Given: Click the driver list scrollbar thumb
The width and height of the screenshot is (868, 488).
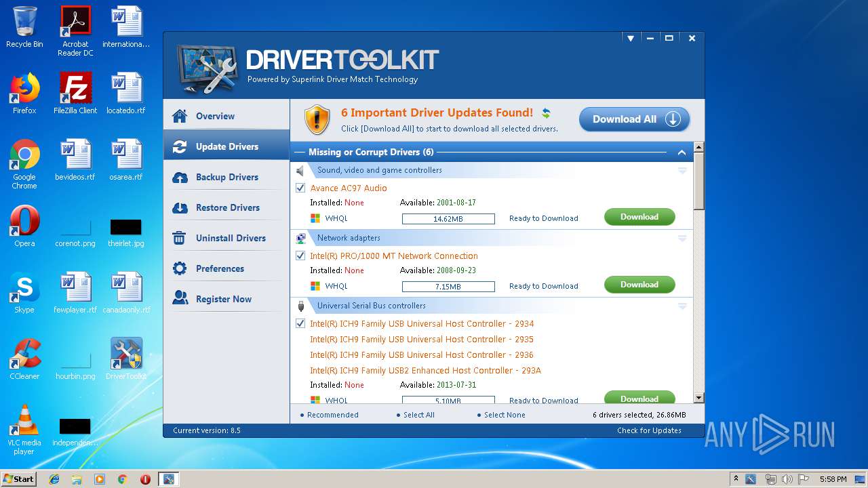Looking at the screenshot, I should point(699,181).
